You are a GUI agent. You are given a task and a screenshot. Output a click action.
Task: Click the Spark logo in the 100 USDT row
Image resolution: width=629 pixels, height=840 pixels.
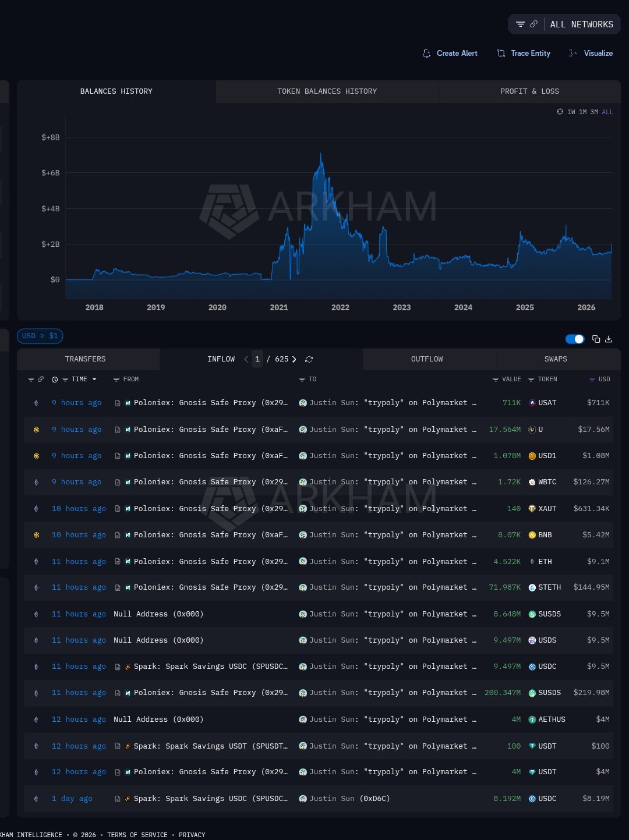coord(128,746)
